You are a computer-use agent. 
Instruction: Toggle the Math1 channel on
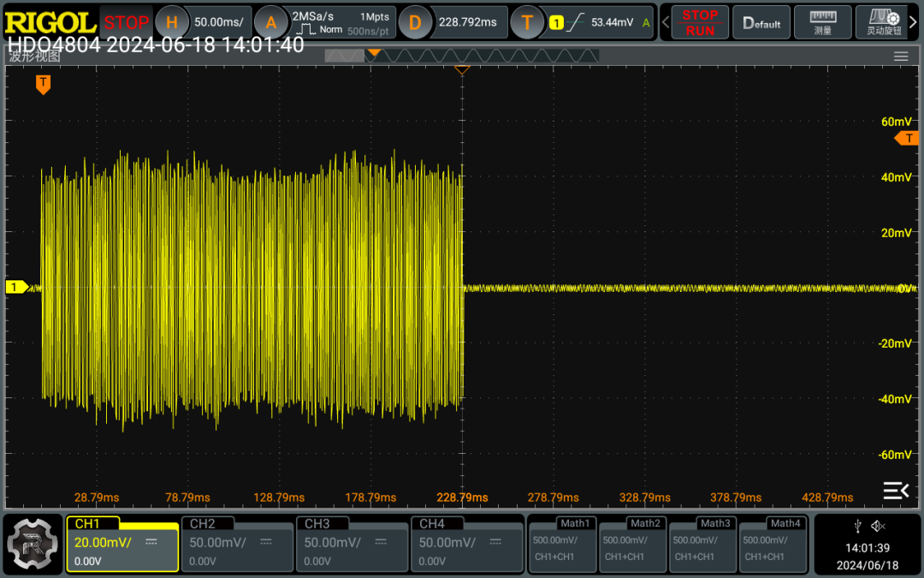click(562, 545)
